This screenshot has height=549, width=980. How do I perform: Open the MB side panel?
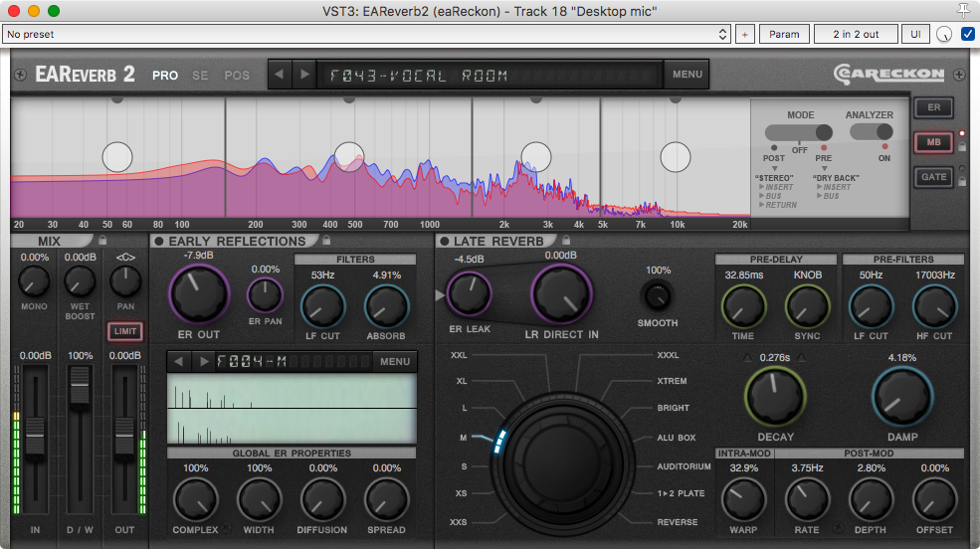pos(934,142)
